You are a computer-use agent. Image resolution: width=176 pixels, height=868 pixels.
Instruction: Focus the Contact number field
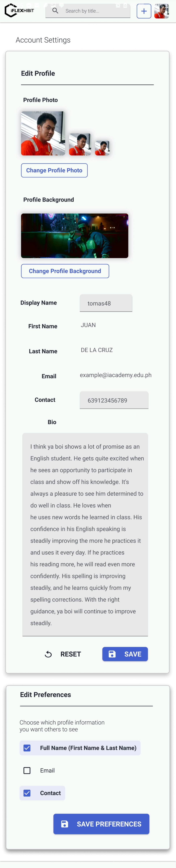click(114, 400)
